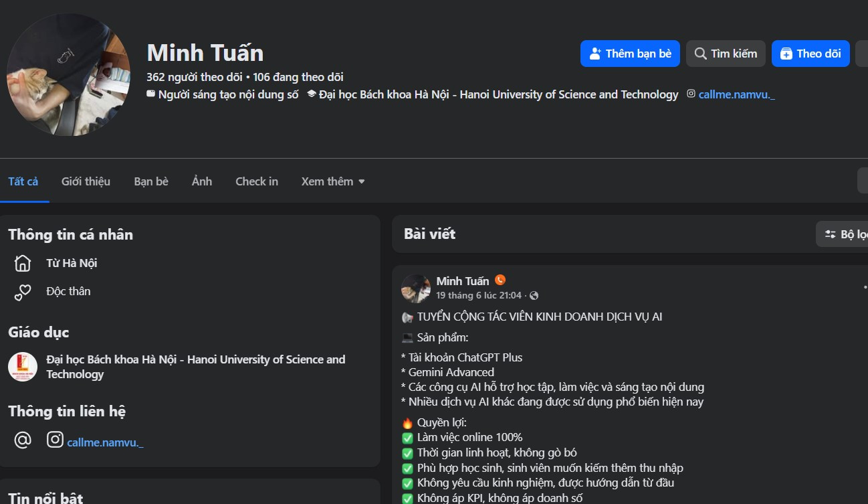This screenshot has height=504, width=868.
Task: Go to the Bạn bè tab
Action: [151, 181]
